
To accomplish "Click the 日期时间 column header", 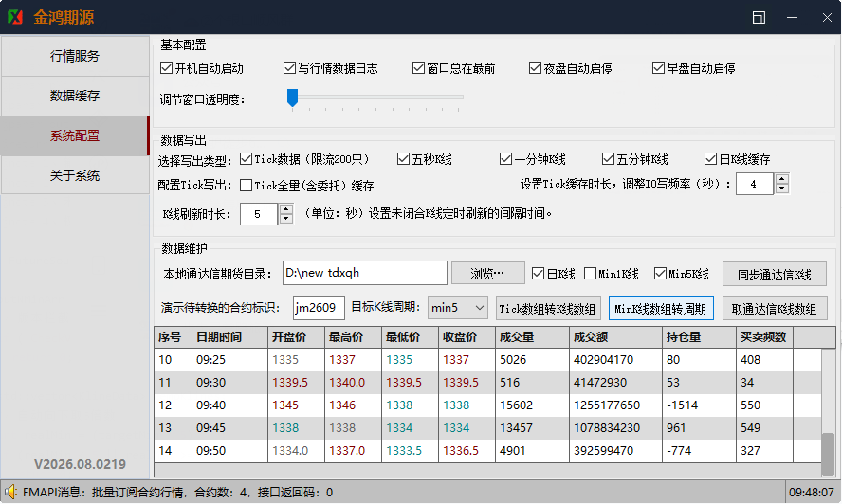I will (x=229, y=337).
